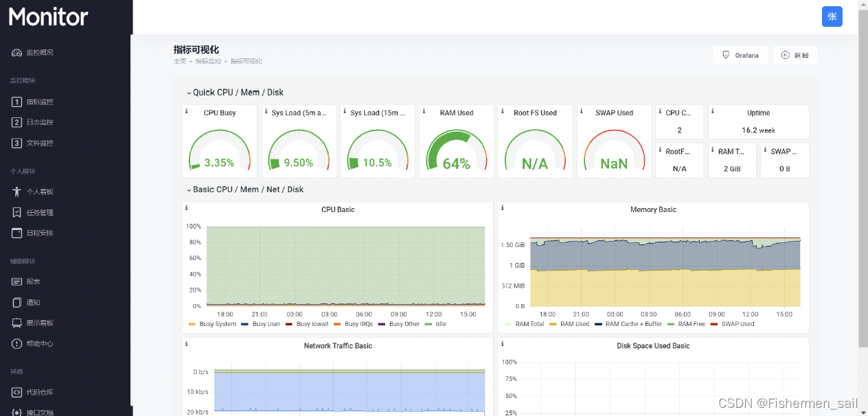
Task: Click the numbered 3 icon beside 文件监控
Action: (x=17, y=143)
